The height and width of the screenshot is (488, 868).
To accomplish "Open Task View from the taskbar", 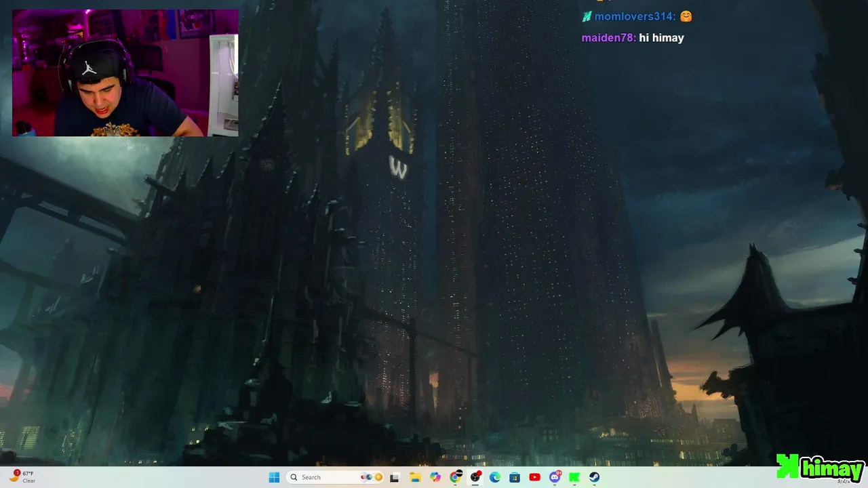I will pyautogui.click(x=395, y=477).
